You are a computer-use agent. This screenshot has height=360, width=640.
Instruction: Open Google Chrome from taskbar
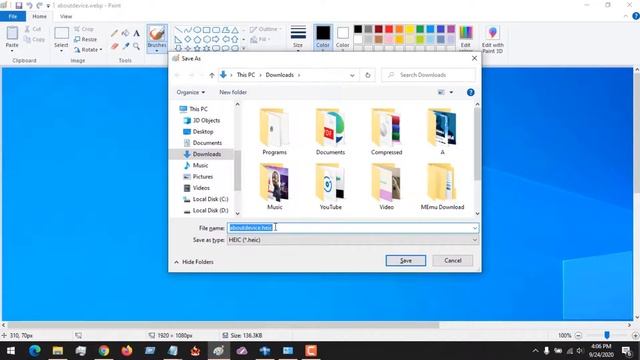104,351
